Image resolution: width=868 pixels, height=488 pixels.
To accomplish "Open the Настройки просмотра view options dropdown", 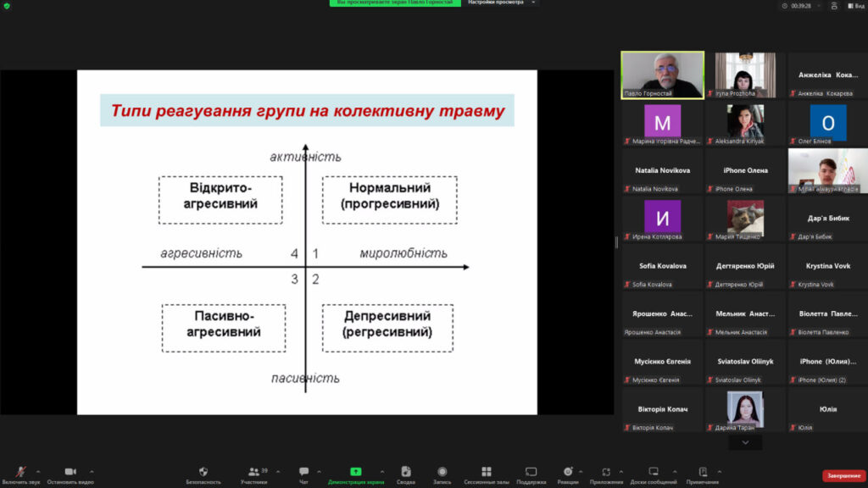I will click(502, 3).
